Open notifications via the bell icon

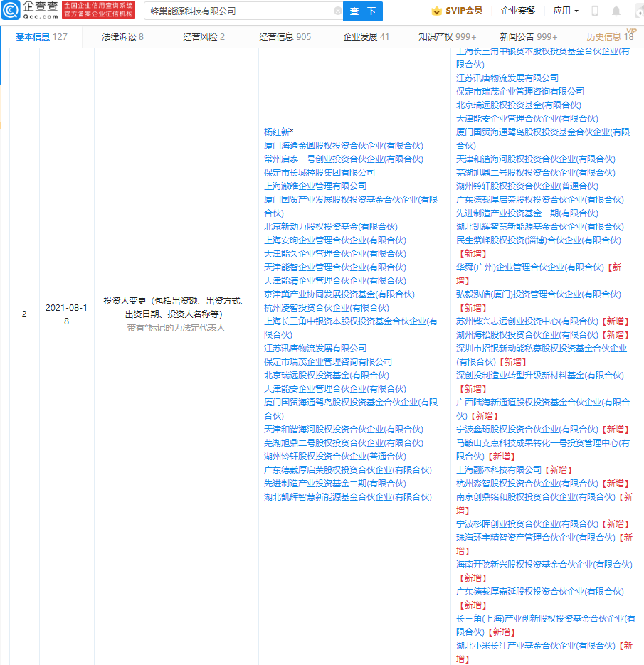click(616, 11)
